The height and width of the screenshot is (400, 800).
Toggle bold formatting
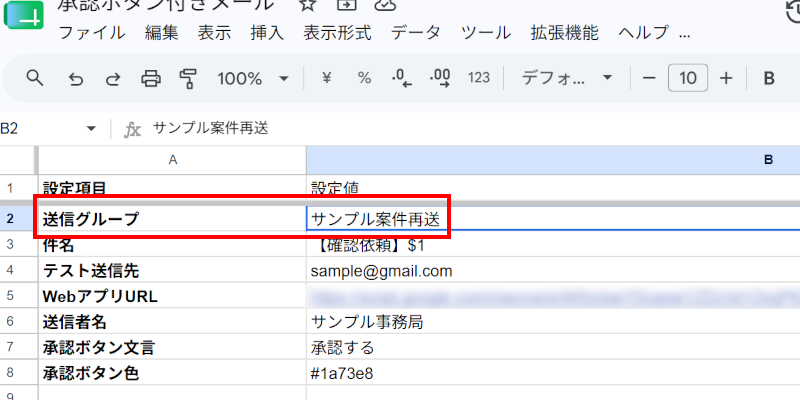769,78
